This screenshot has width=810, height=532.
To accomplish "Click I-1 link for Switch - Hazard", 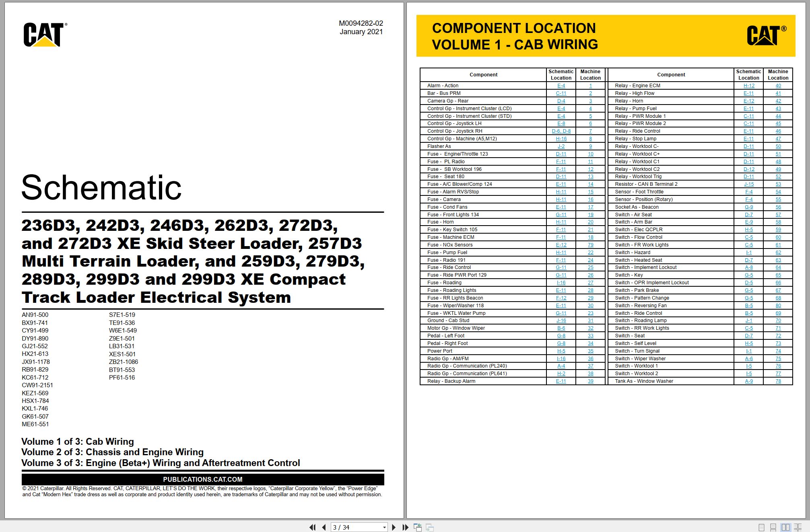I will click(x=748, y=253).
